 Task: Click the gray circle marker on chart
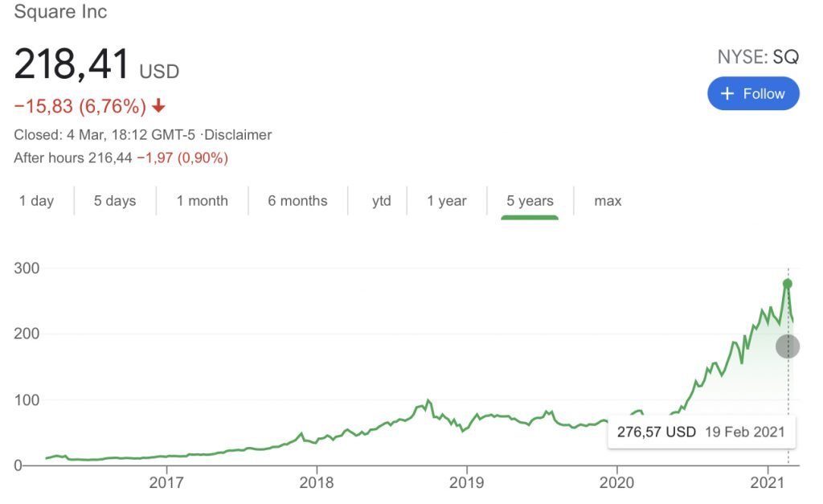click(x=788, y=346)
